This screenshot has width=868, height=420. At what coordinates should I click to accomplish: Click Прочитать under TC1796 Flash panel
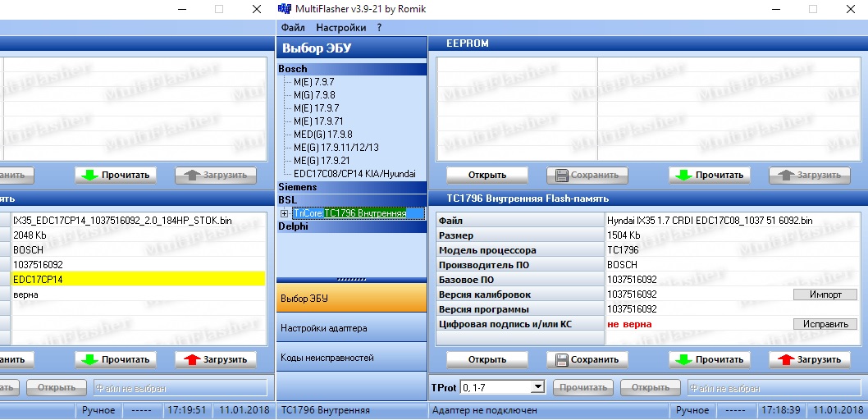pyautogui.click(x=710, y=359)
